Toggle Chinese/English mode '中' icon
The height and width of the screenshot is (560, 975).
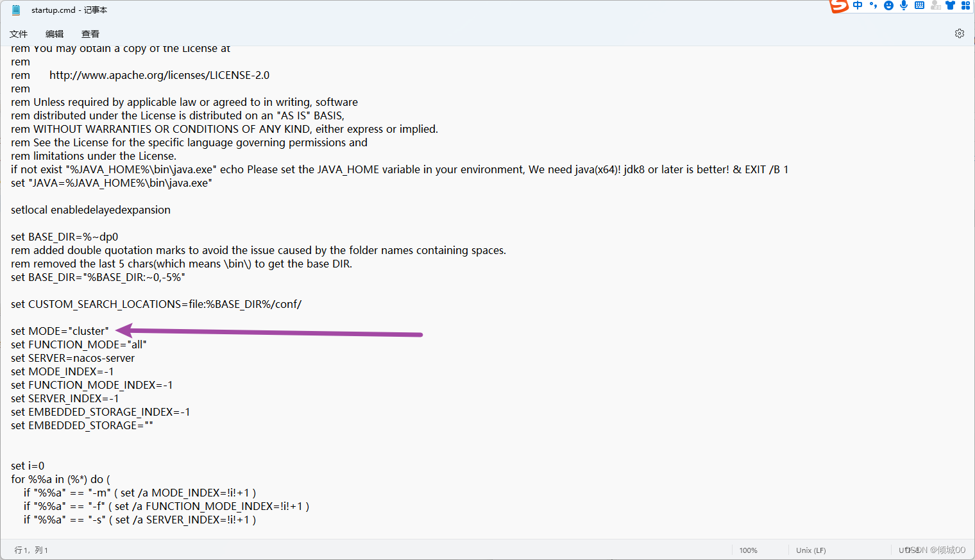(x=858, y=5)
